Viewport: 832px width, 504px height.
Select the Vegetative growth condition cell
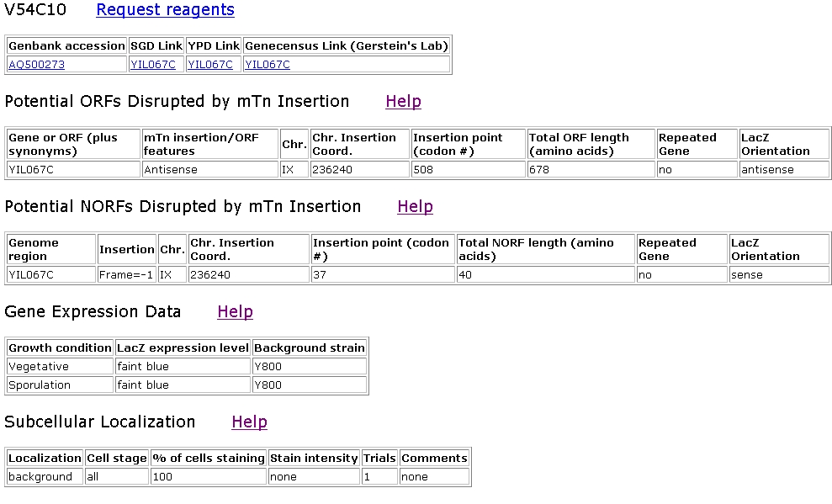click(60, 366)
